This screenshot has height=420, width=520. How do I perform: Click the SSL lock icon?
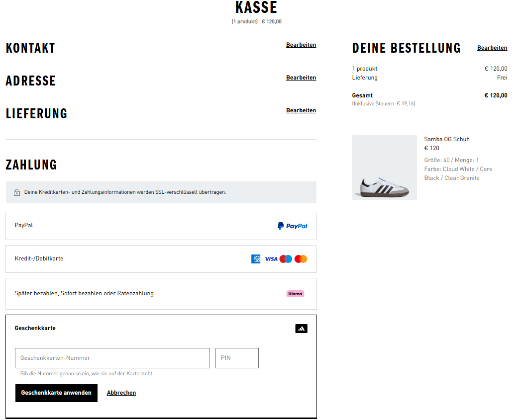pos(16,192)
